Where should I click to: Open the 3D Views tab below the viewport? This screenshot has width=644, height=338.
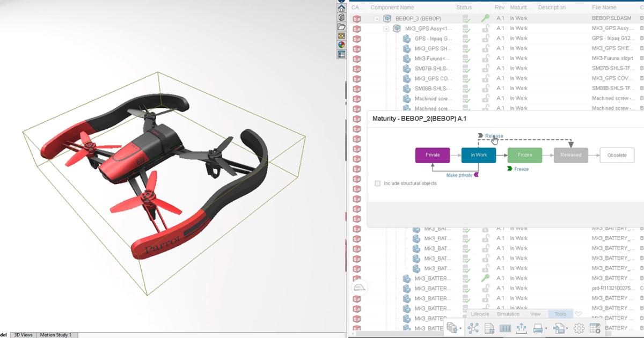pos(23,335)
